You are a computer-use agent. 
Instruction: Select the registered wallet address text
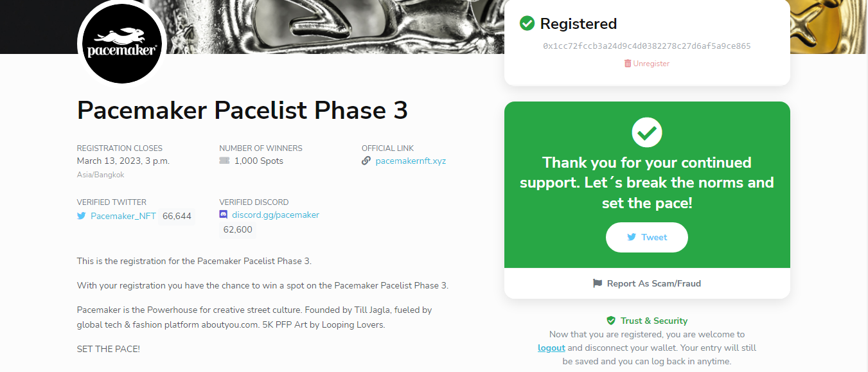pyautogui.click(x=647, y=46)
